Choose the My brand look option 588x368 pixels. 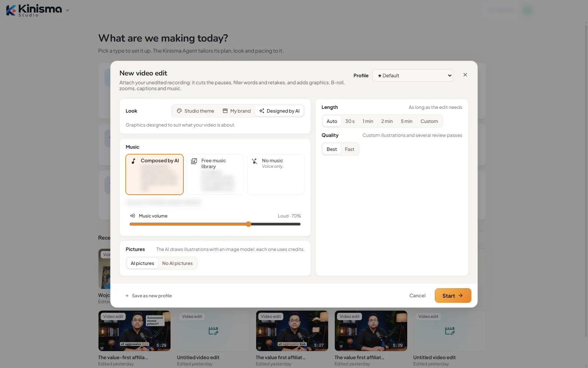(x=237, y=111)
